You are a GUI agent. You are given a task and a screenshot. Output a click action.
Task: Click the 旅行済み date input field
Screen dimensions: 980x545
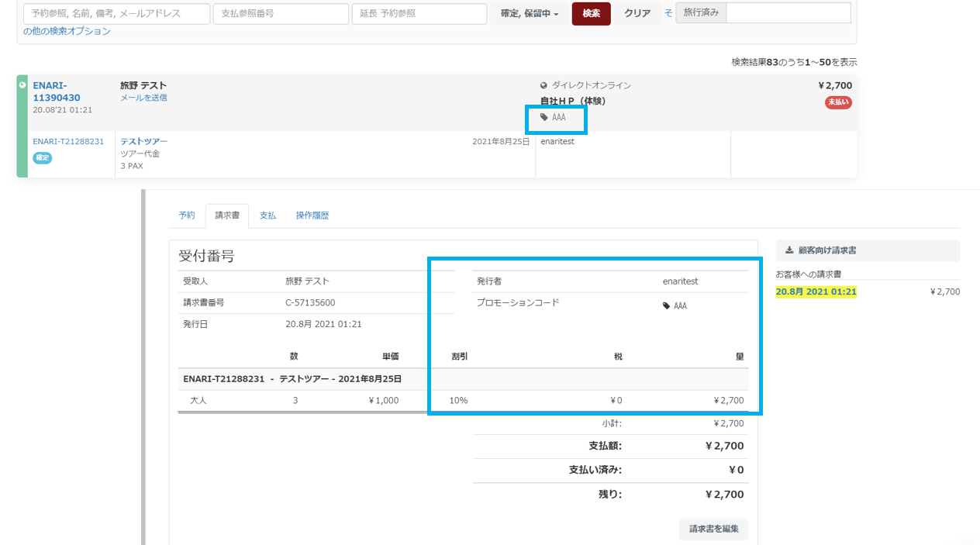click(788, 13)
